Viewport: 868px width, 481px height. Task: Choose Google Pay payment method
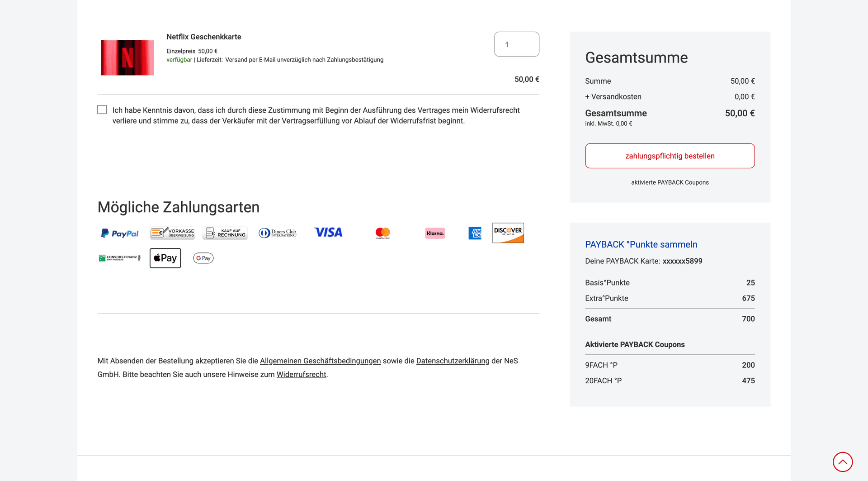click(x=203, y=258)
